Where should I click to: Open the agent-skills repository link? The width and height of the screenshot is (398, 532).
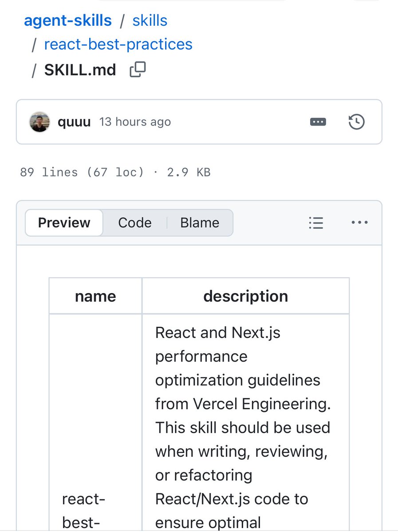click(68, 20)
